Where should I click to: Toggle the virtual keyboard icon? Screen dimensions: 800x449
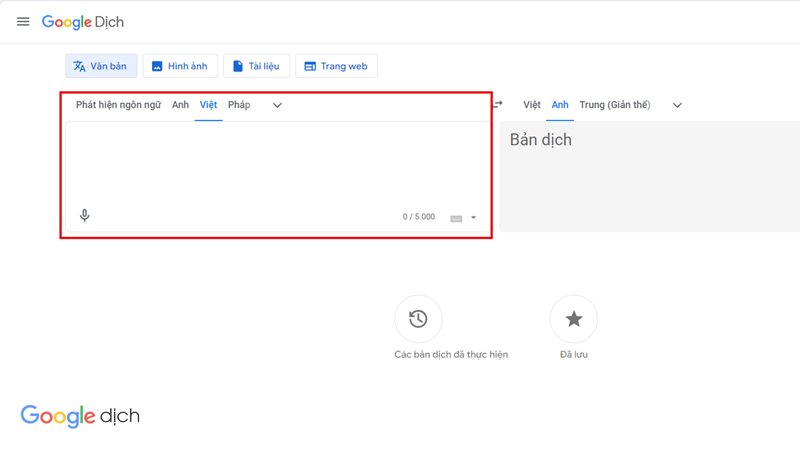point(456,218)
